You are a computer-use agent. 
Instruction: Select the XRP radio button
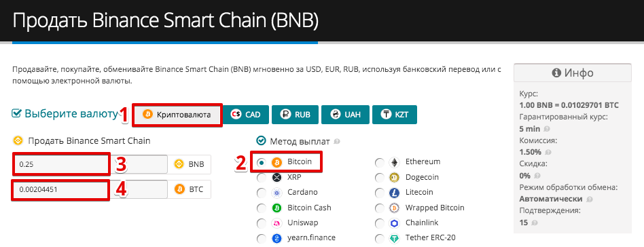pos(262,178)
